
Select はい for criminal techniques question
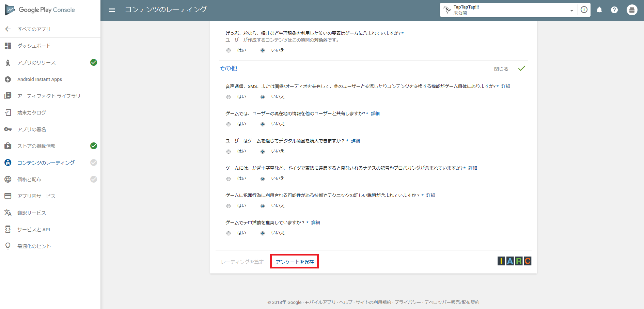(229, 206)
